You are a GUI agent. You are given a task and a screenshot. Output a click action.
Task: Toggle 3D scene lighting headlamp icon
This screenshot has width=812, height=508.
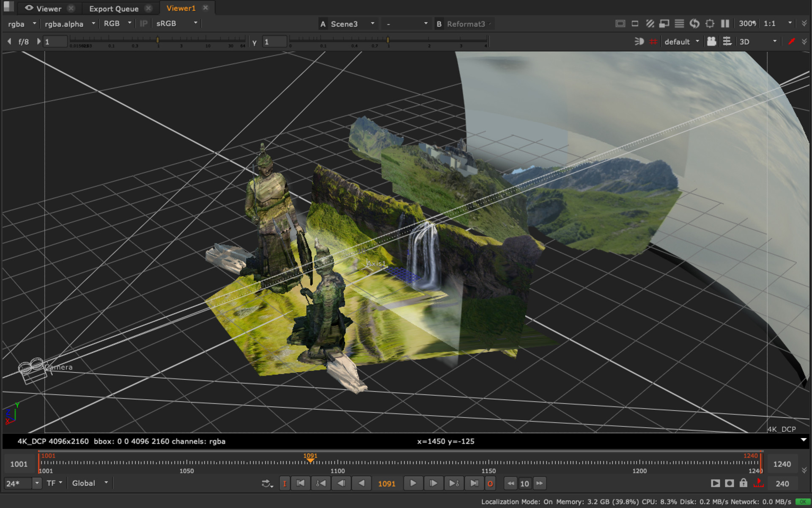[639, 41]
